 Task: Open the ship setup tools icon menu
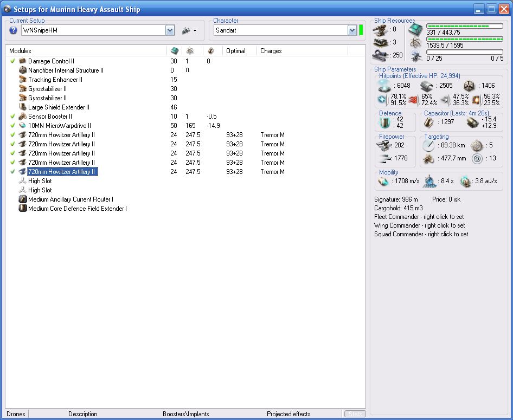pos(189,30)
